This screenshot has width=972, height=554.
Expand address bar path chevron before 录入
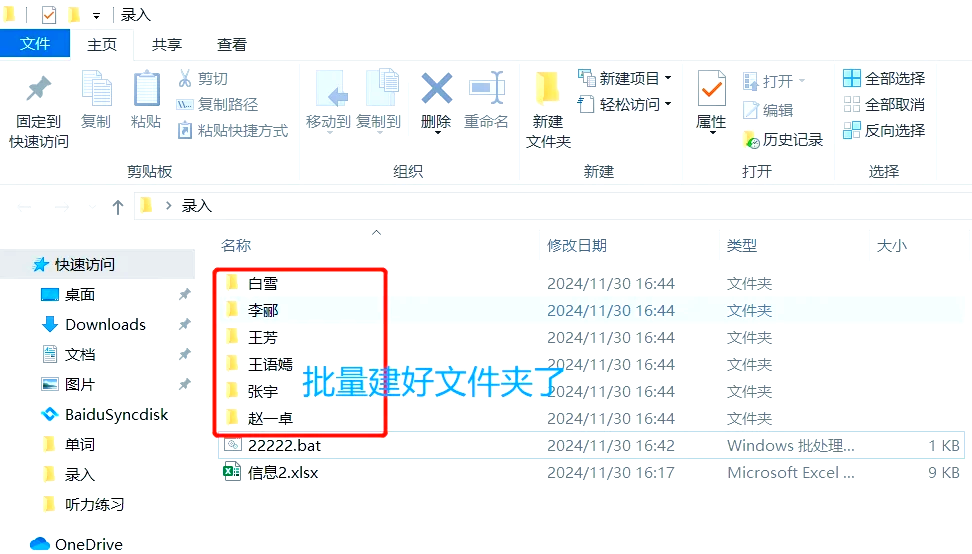pyautogui.click(x=168, y=206)
